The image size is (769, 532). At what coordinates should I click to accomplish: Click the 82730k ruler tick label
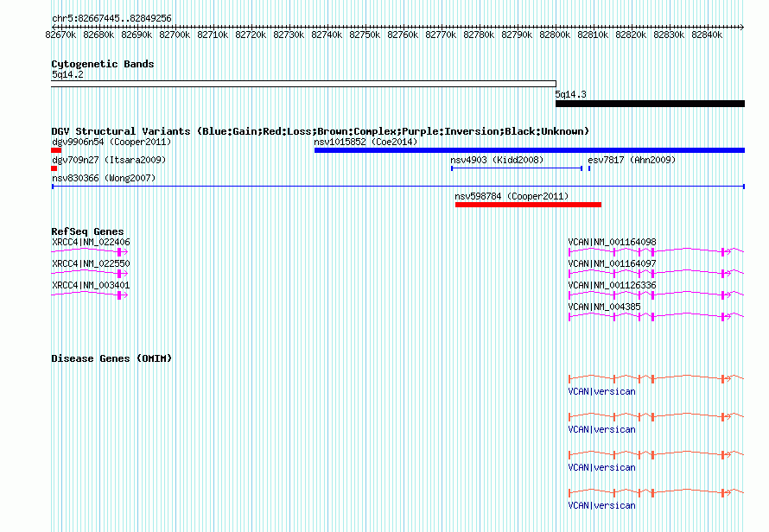(289, 35)
